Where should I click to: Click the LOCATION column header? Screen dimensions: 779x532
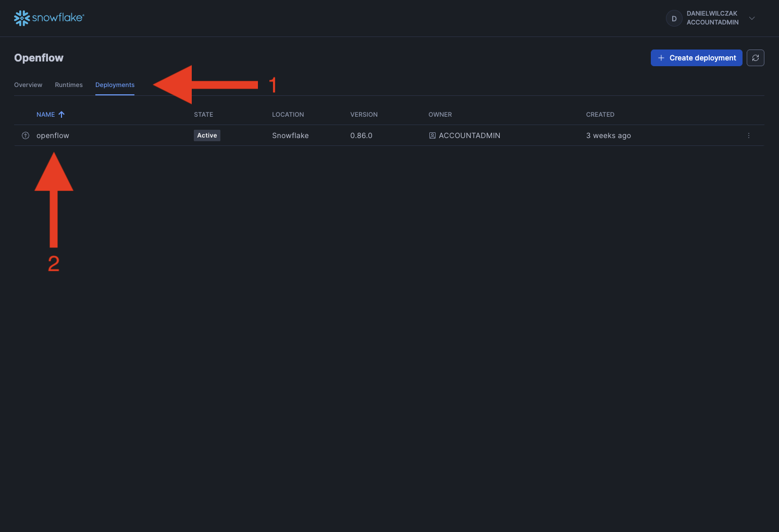288,115
